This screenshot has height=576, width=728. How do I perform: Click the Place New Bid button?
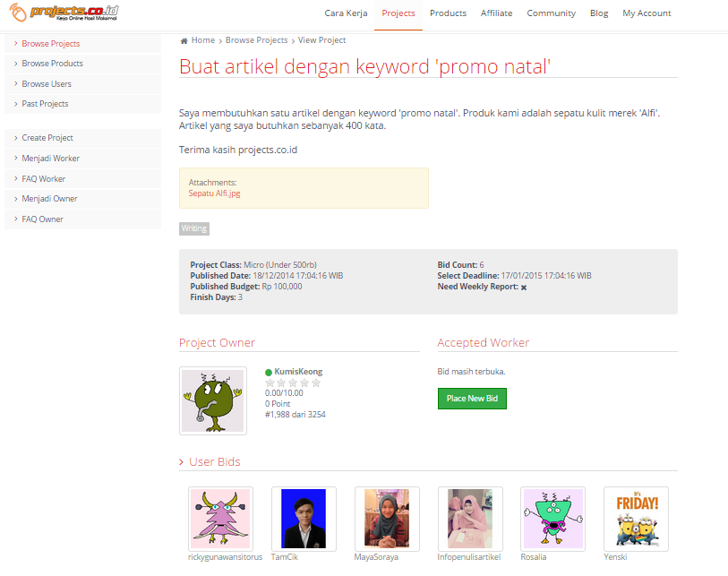click(472, 399)
